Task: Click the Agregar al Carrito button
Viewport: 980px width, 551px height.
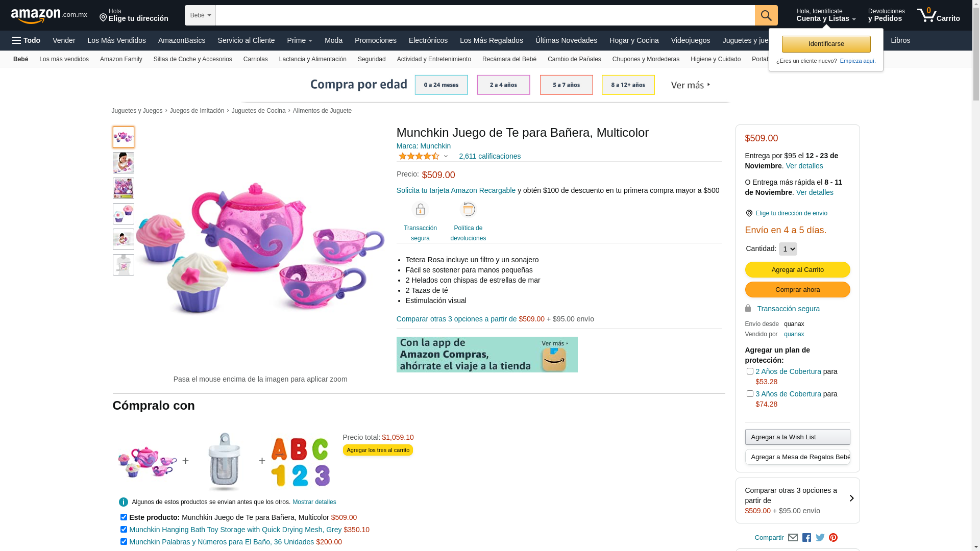Action: tap(797, 269)
